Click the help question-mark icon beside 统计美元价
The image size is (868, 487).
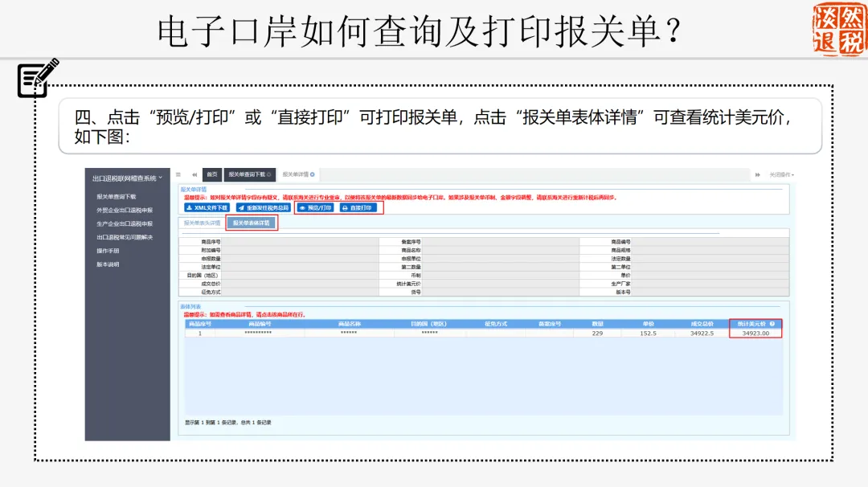point(772,324)
